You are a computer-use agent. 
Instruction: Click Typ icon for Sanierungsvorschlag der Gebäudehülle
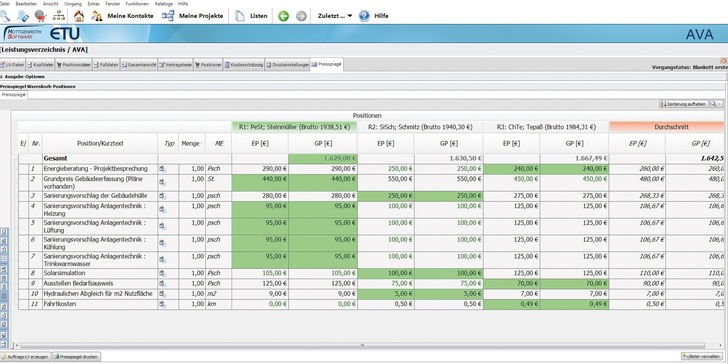tap(162, 196)
